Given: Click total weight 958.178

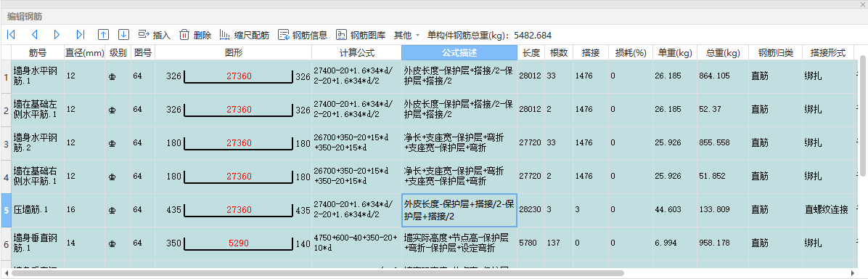Looking at the screenshot, I should click(x=722, y=243).
